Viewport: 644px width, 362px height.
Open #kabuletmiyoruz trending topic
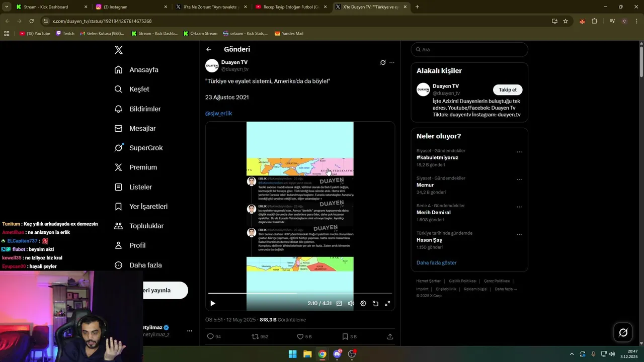pos(437,157)
